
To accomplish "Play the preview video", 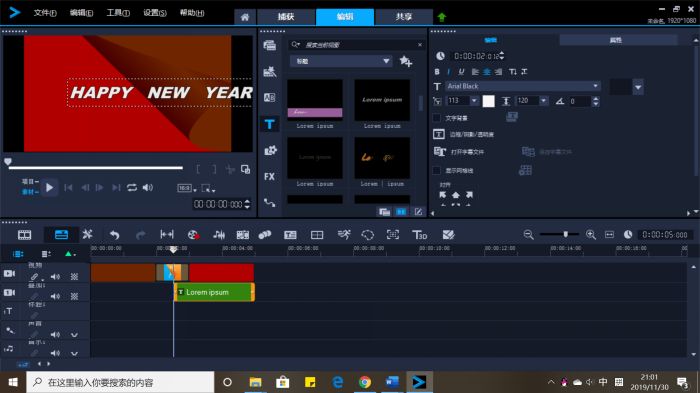I will (x=50, y=188).
